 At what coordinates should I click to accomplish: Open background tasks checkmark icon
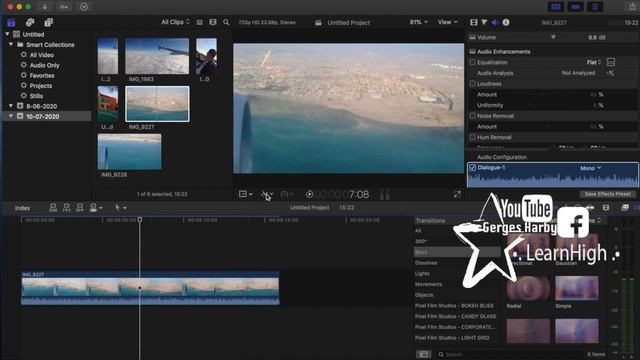click(x=84, y=7)
